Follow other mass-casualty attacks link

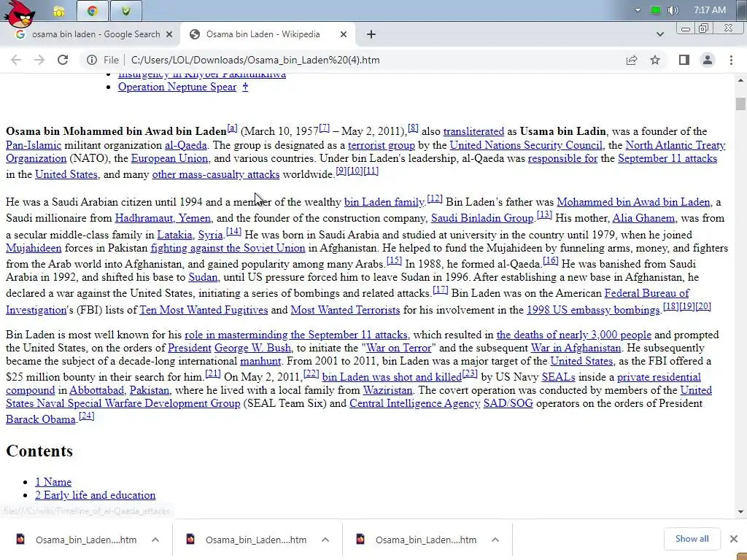click(x=216, y=174)
